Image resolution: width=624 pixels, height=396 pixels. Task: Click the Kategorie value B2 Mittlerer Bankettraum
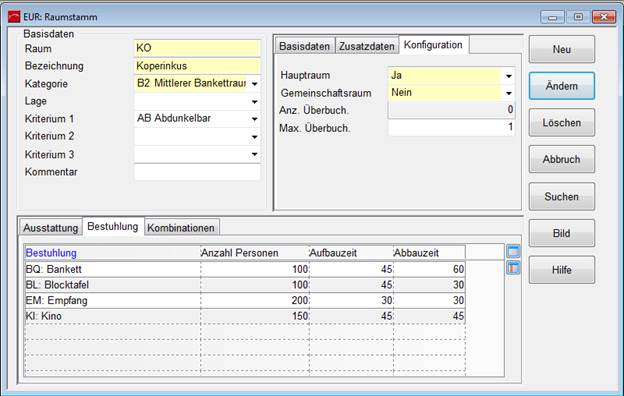coord(191,83)
